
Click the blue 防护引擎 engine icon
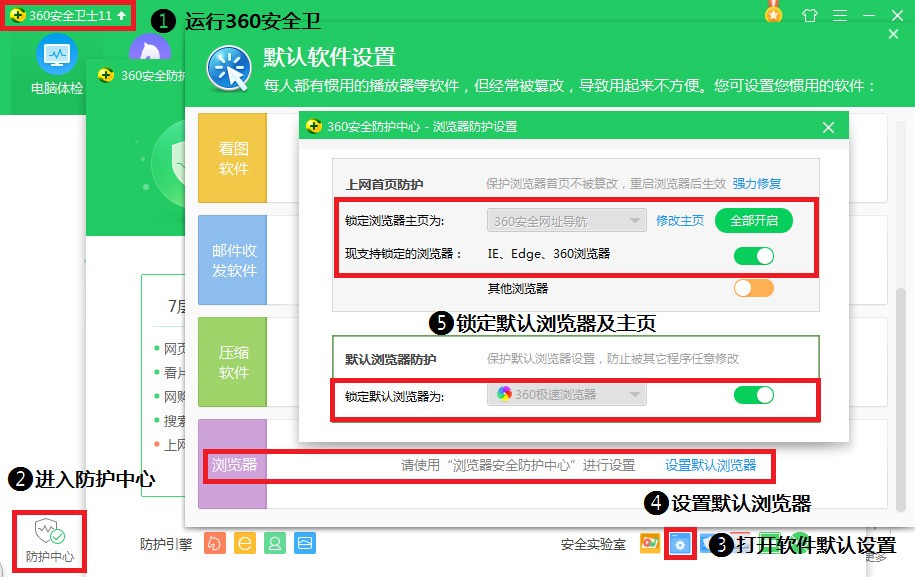[x=305, y=543]
